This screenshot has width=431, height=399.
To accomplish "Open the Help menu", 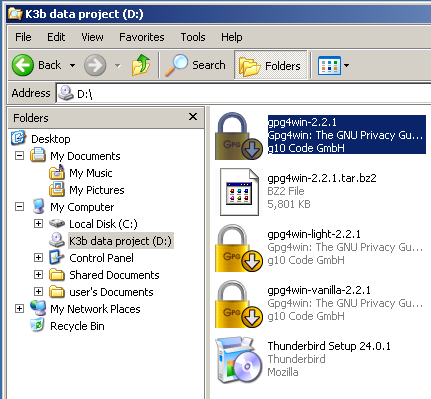I will click(232, 37).
